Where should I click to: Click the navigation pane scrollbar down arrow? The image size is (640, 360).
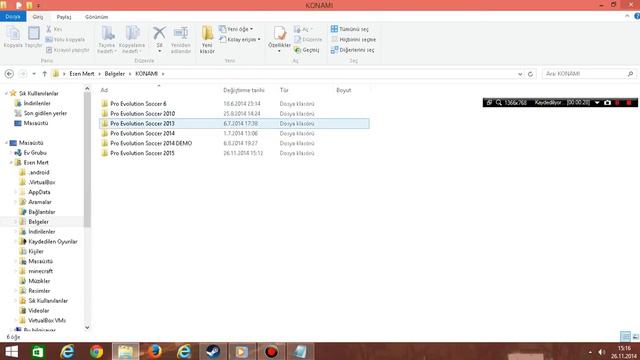point(87,327)
